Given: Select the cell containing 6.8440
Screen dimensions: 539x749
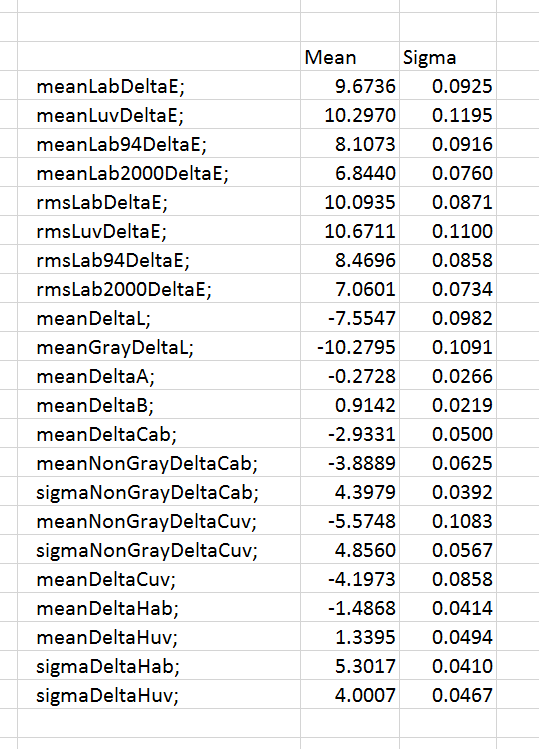Looking at the screenshot, I should pyautogui.click(x=350, y=173).
